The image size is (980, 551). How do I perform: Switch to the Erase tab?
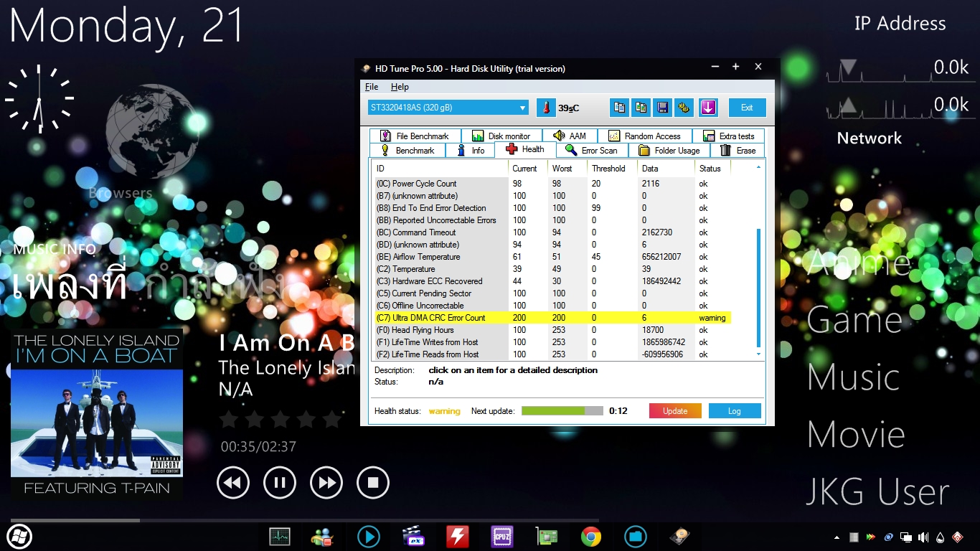(x=738, y=151)
